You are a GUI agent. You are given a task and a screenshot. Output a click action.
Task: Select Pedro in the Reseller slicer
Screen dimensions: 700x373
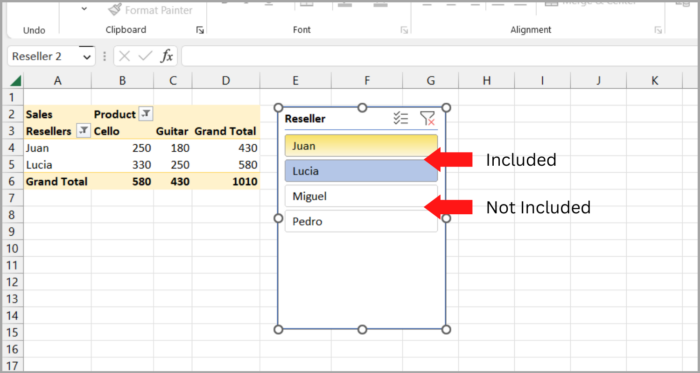point(361,221)
